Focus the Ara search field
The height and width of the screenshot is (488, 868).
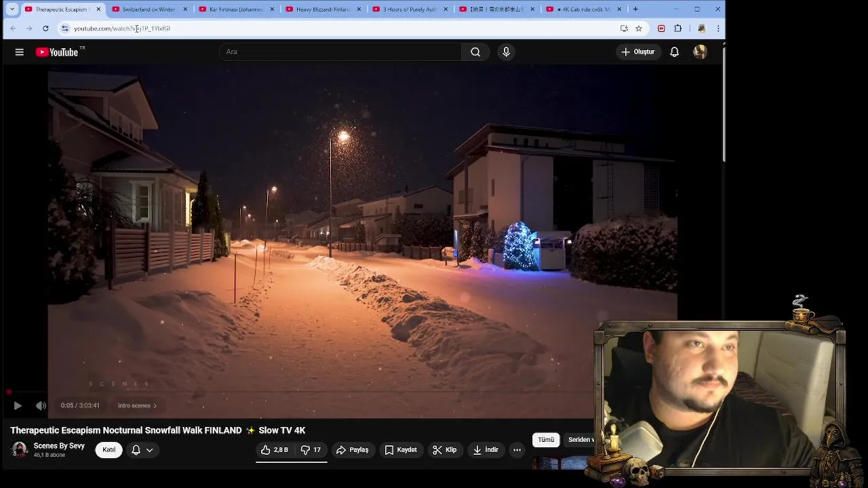(x=340, y=52)
